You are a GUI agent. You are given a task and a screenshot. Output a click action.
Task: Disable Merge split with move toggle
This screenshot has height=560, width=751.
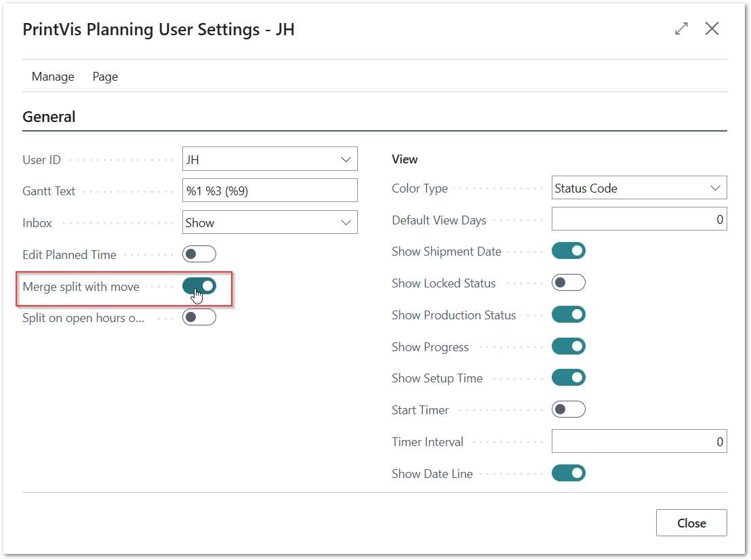coord(199,286)
